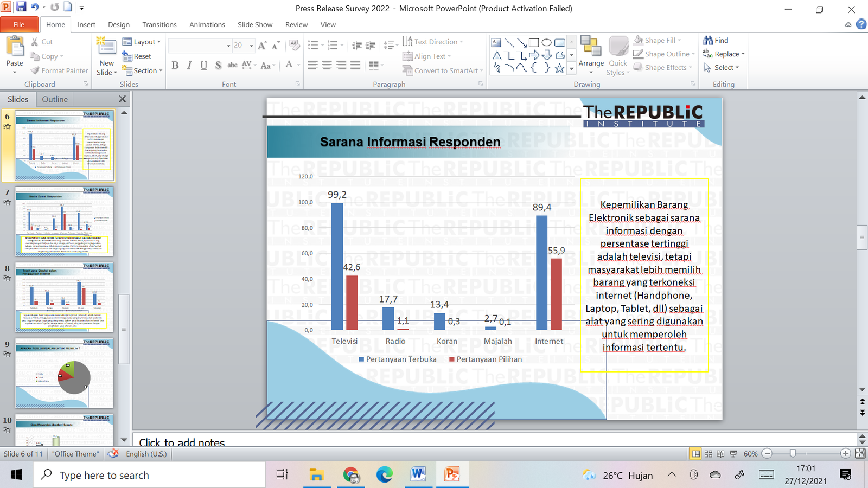
Task: Click zoom in plus button
Action: click(845, 453)
